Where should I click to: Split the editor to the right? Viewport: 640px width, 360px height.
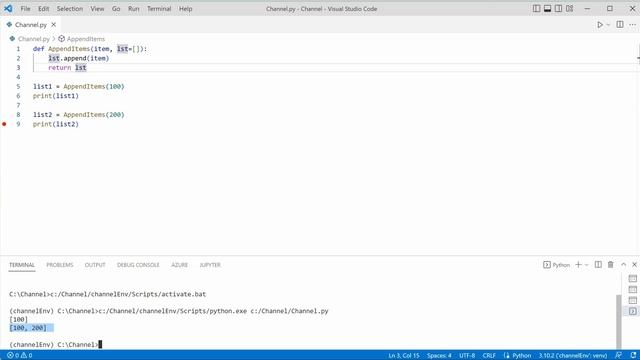[x=620, y=25]
